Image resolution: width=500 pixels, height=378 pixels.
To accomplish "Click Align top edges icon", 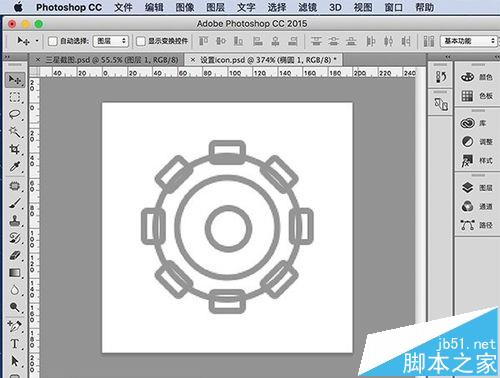I will (x=203, y=41).
